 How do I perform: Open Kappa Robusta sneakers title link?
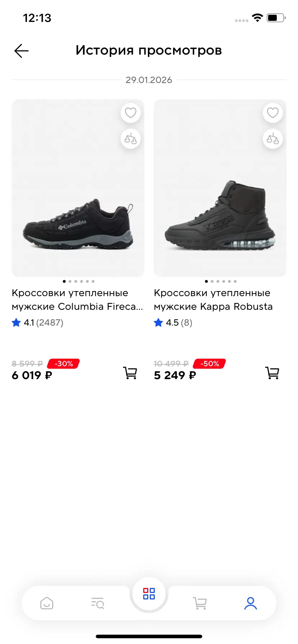213,300
